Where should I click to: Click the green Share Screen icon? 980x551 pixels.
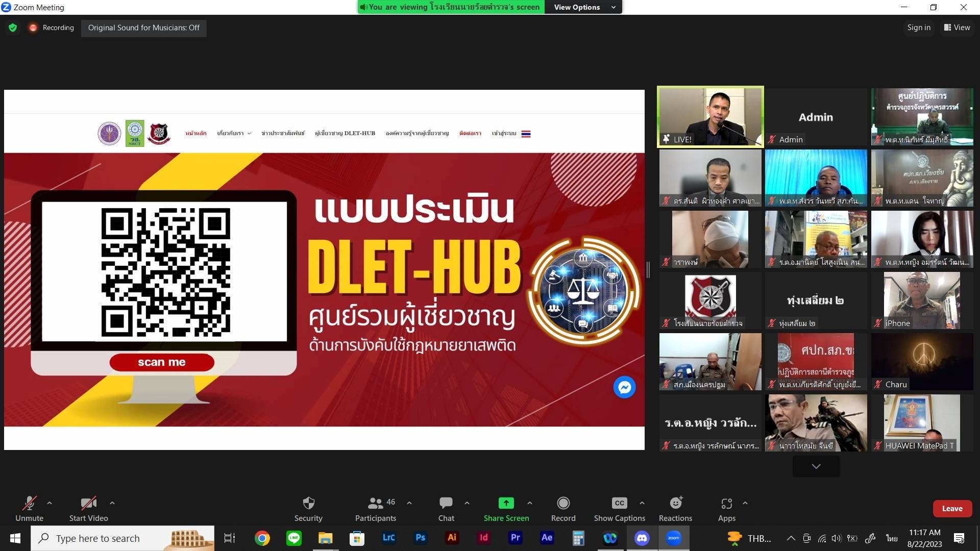click(506, 504)
